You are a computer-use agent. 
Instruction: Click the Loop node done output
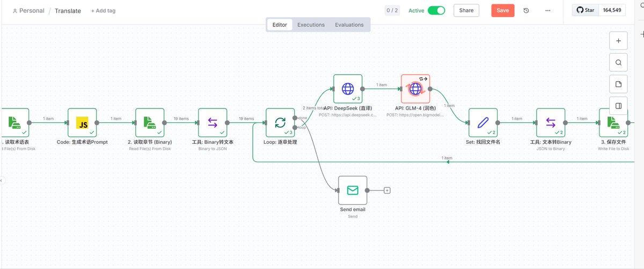[295, 118]
